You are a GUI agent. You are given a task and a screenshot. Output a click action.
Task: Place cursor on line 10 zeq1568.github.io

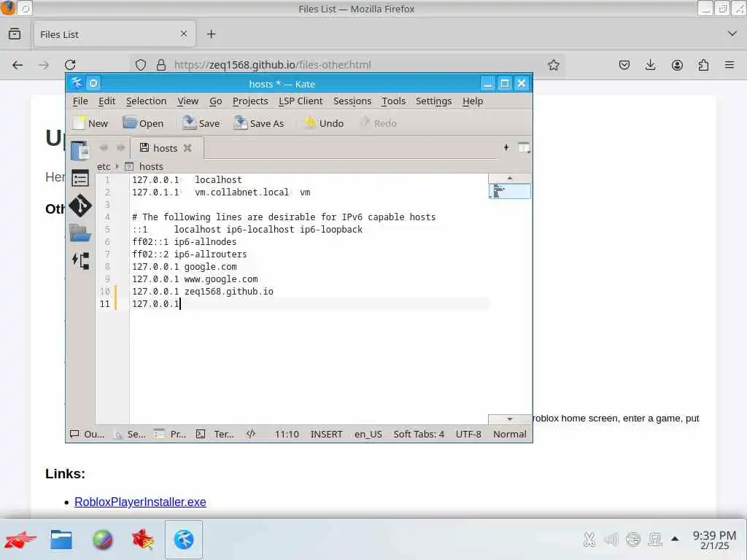click(228, 292)
